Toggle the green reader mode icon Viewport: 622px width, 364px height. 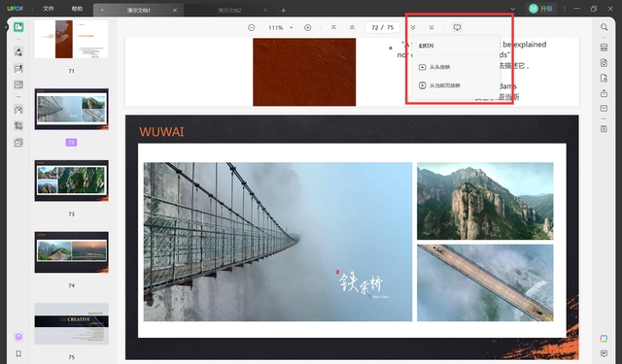pos(18,26)
